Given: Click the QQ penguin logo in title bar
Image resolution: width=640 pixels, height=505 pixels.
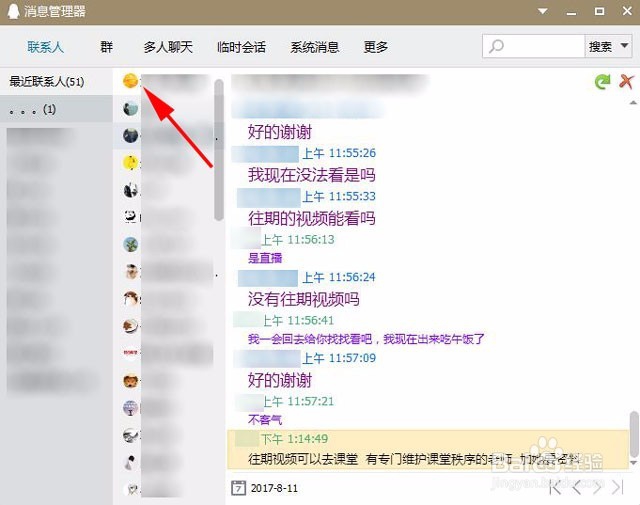Looking at the screenshot, I should (x=13, y=11).
